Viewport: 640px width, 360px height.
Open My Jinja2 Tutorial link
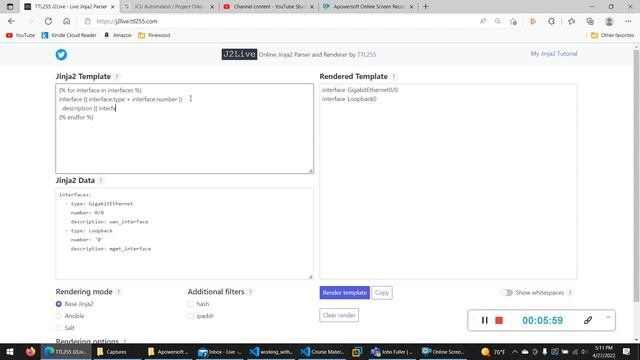click(x=553, y=54)
